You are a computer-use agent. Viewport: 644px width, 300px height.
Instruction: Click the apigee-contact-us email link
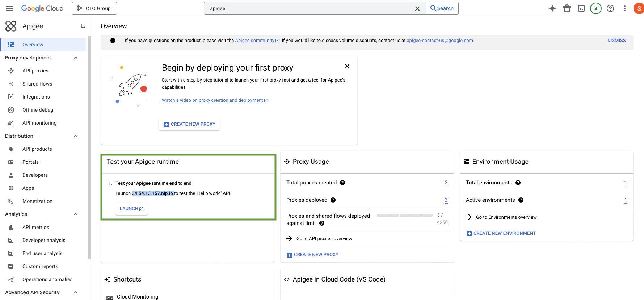click(x=440, y=41)
